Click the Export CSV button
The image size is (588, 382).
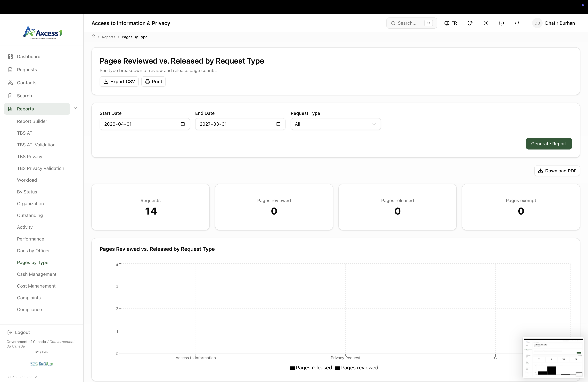(119, 82)
